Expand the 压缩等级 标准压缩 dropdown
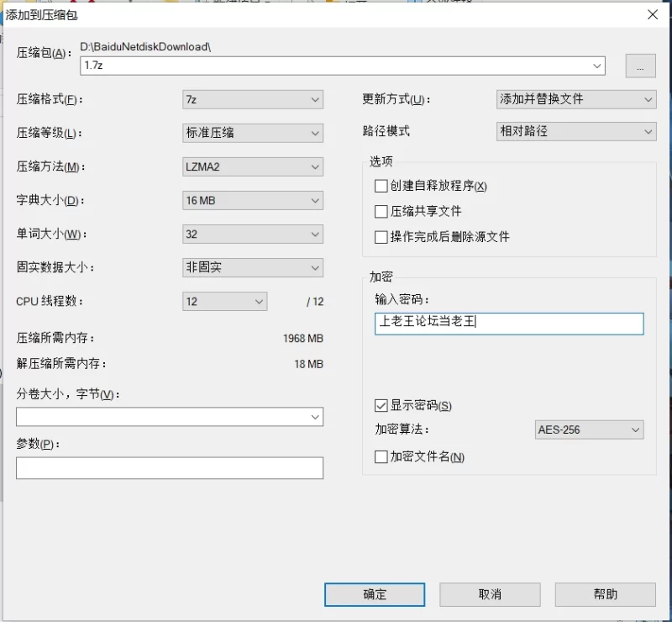Screen dimensions: 672x622 253,133
